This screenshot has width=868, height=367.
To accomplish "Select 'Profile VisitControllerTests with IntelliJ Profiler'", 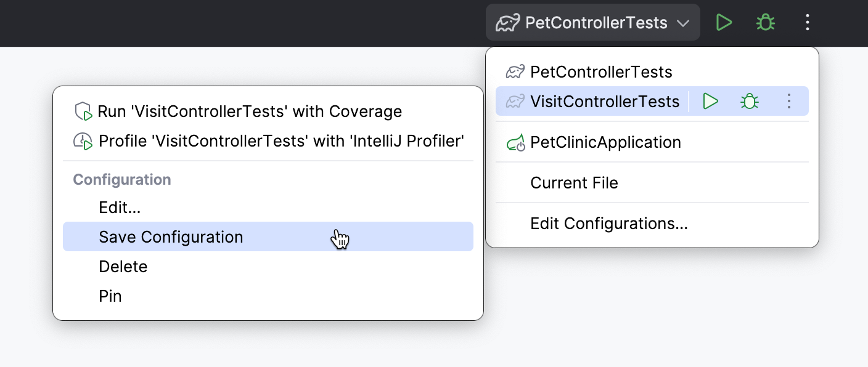I will [280, 140].
